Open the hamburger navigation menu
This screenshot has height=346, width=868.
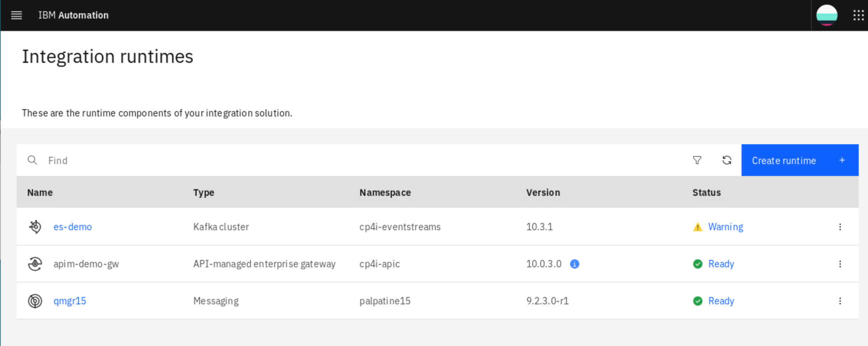coord(17,16)
